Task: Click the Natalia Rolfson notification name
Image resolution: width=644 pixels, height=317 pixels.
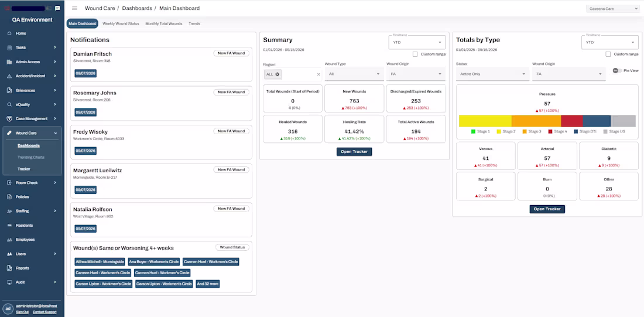Action: tap(93, 209)
